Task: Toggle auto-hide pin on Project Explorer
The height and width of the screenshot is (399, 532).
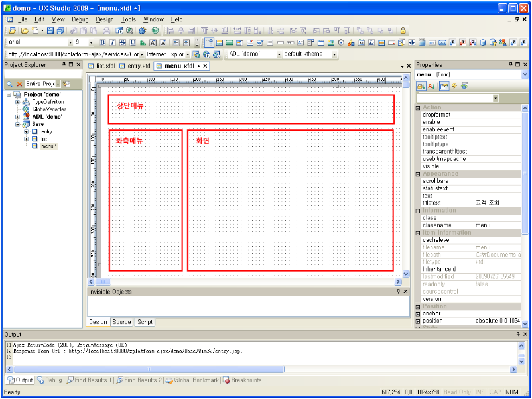Action: (x=64, y=64)
